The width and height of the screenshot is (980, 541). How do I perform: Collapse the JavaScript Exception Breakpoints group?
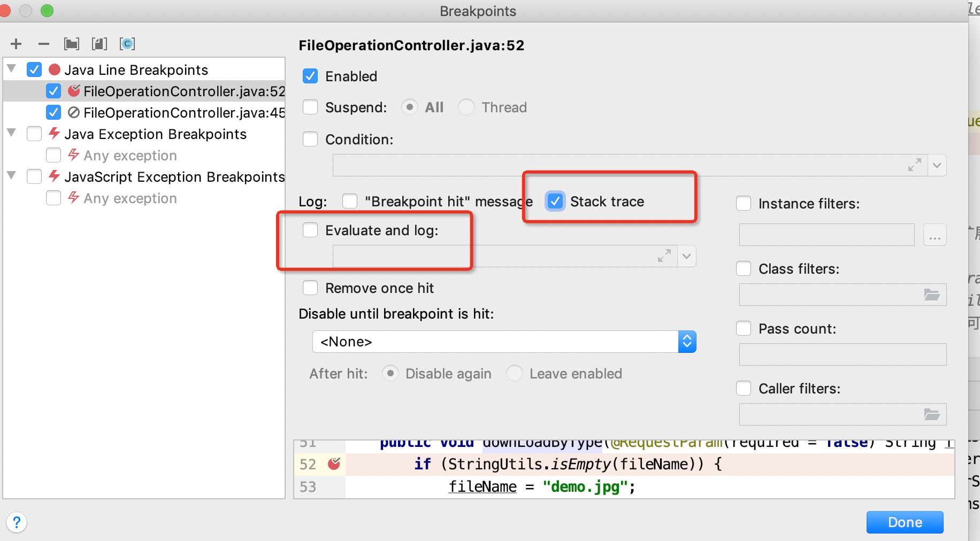click(12, 176)
